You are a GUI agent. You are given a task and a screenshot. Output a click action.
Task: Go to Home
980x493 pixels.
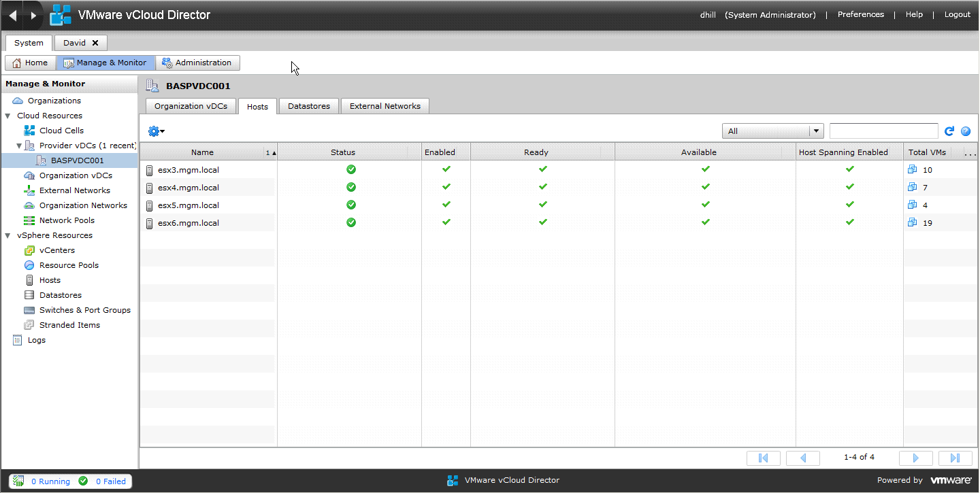[30, 63]
